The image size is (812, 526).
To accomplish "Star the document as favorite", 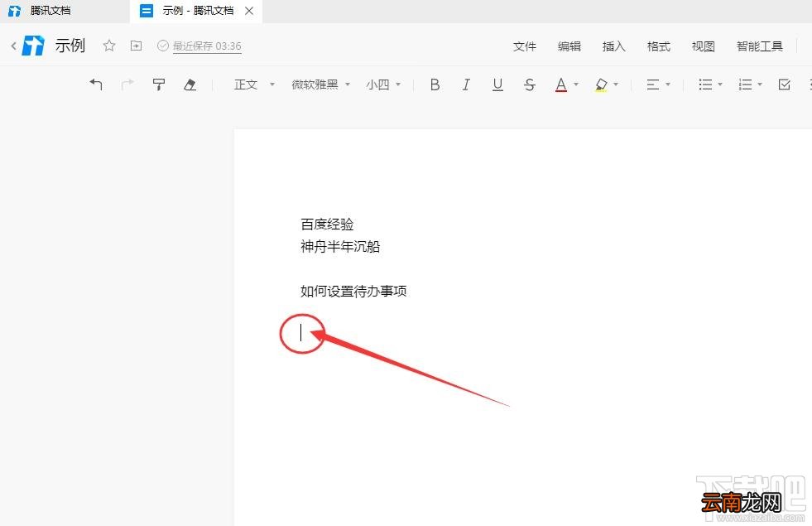I will click(109, 46).
